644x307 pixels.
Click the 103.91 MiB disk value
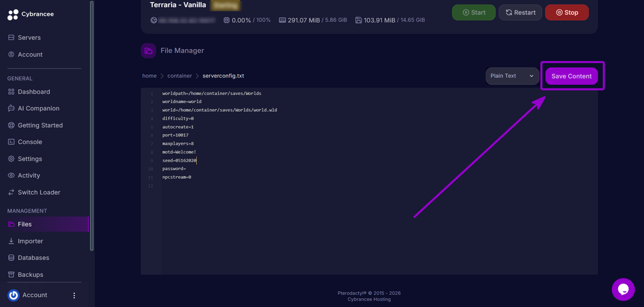click(380, 20)
